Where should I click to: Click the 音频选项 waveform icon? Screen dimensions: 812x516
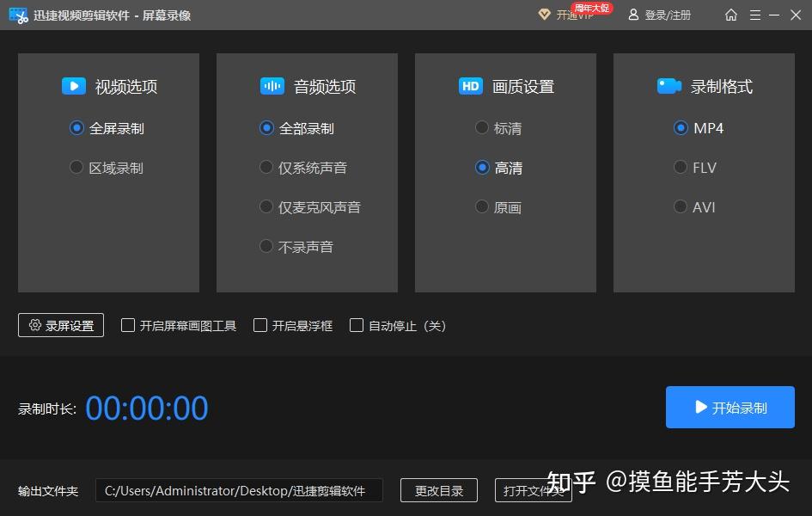272,86
